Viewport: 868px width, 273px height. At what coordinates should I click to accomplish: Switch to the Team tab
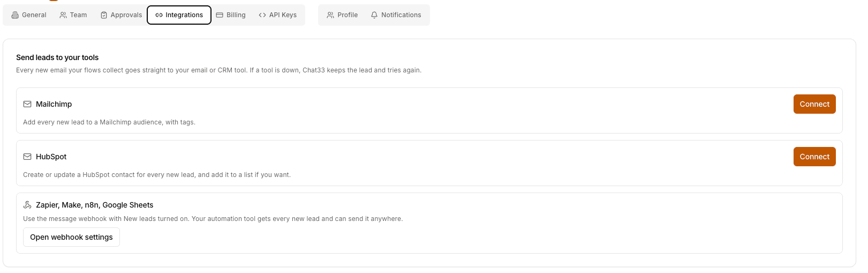click(x=73, y=15)
